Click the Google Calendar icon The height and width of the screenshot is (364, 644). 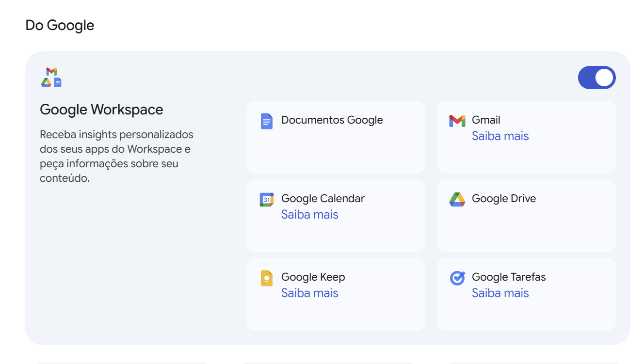click(267, 200)
